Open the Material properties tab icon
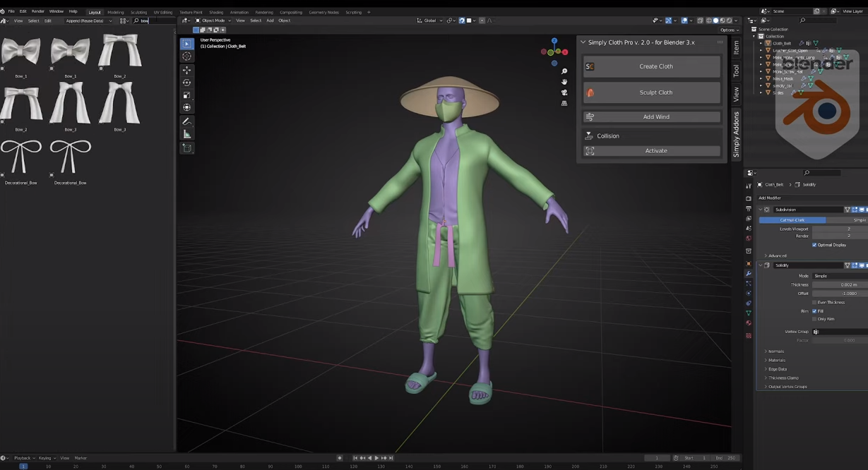 click(749, 323)
